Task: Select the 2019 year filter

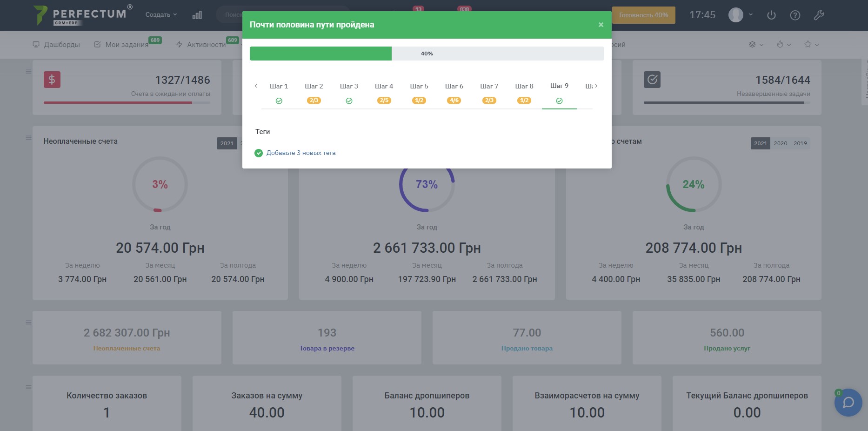Action: 800,143
